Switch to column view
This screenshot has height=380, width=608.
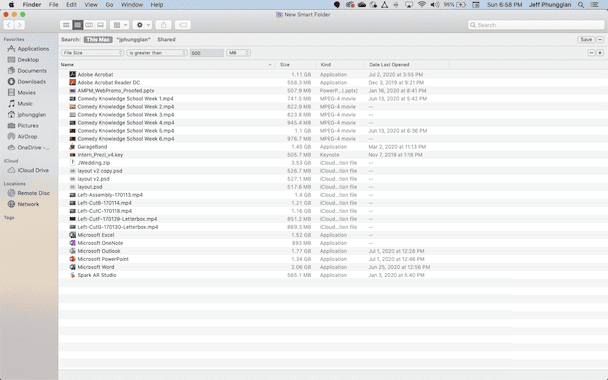(89, 25)
